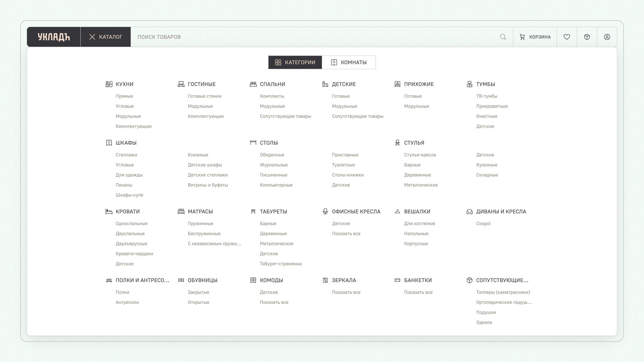Viewport: 644px width, 362px height.
Task: Click the Зеркала mirror icon
Action: tap(325, 280)
